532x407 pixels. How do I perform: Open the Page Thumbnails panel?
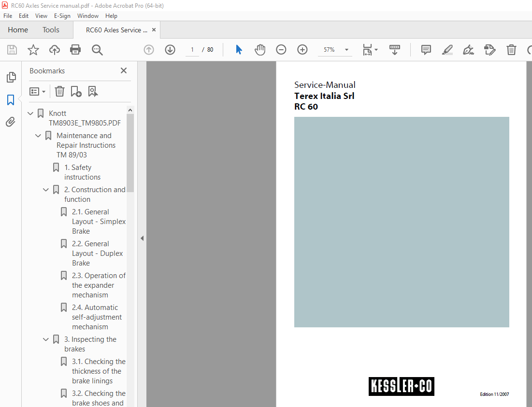point(11,77)
